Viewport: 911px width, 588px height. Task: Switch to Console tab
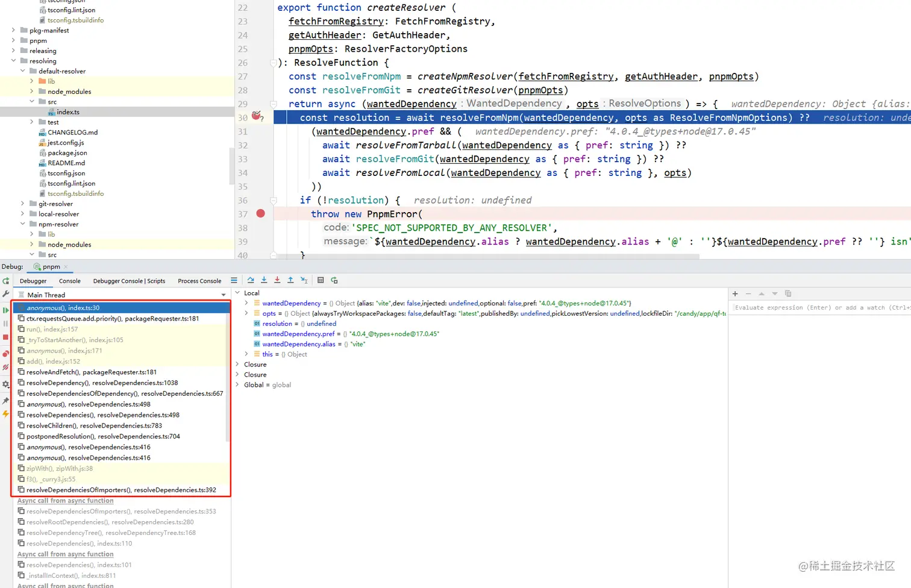click(70, 281)
